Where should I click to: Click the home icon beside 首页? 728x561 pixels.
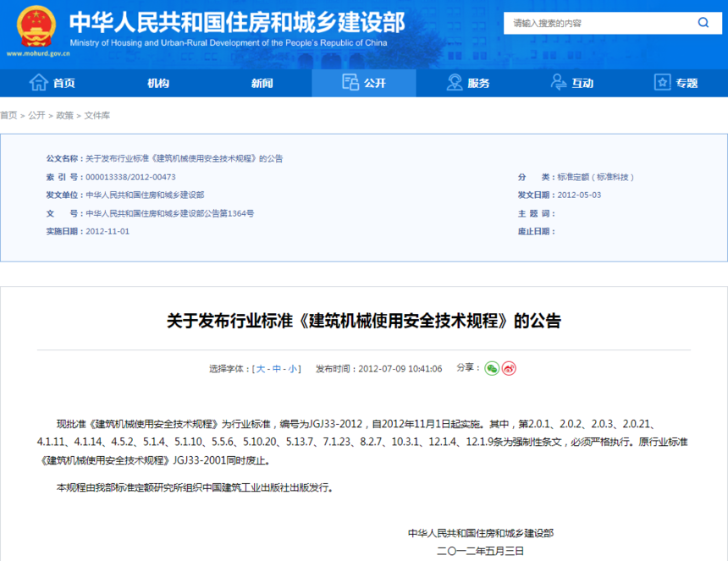(39, 83)
